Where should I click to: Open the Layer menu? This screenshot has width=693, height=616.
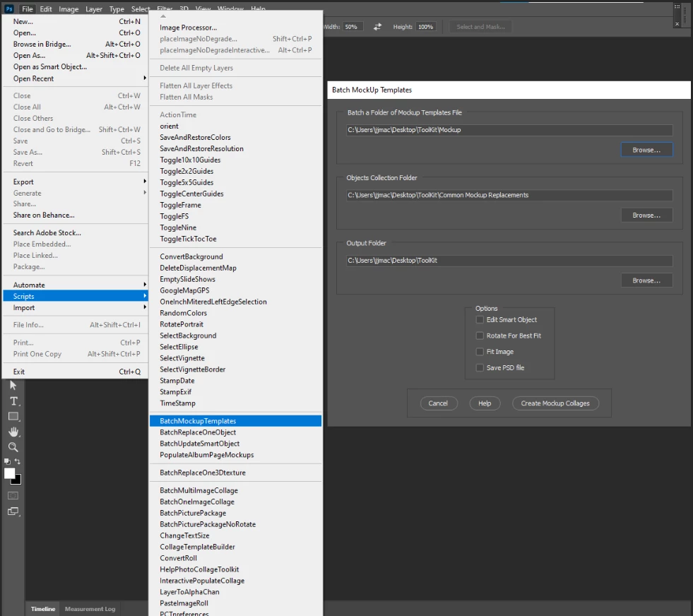(x=94, y=9)
